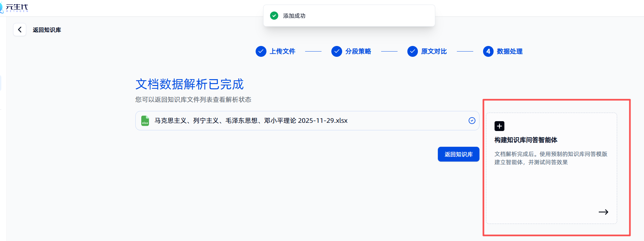This screenshot has height=241, width=644.
Task: Click the file name 马克思主义、列宁主义 xlsx
Action: (x=251, y=120)
